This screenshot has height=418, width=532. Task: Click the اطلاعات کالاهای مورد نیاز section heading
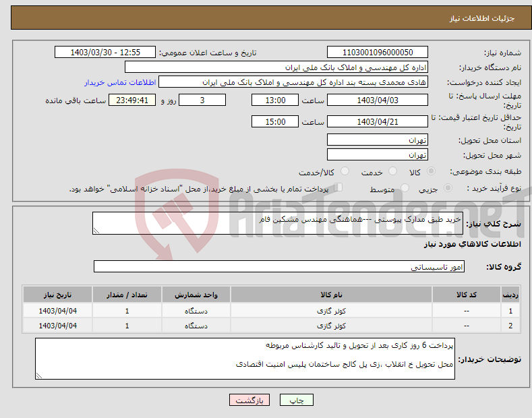tap(472, 244)
